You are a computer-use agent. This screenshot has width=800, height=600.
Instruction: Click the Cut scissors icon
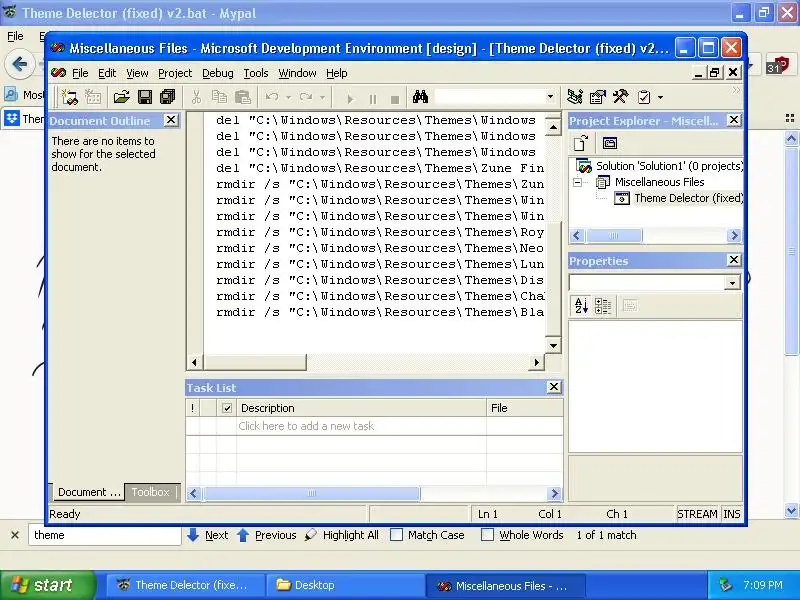[196, 97]
